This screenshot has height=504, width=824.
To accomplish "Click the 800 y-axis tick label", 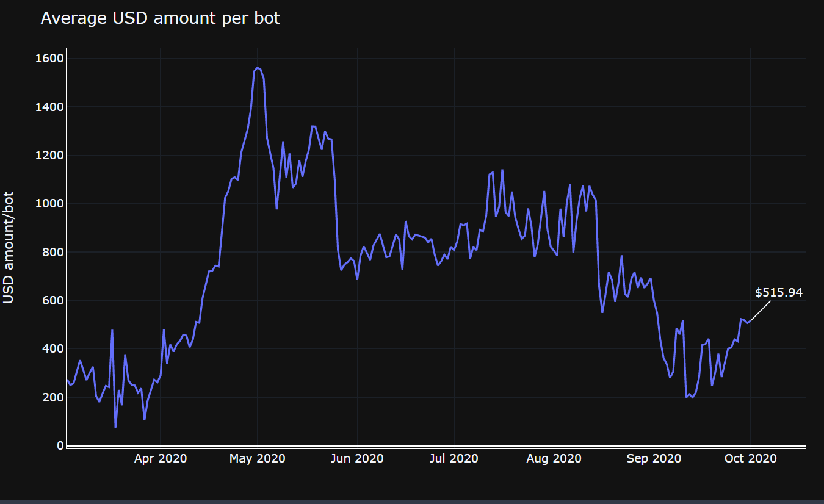I will [x=54, y=252].
